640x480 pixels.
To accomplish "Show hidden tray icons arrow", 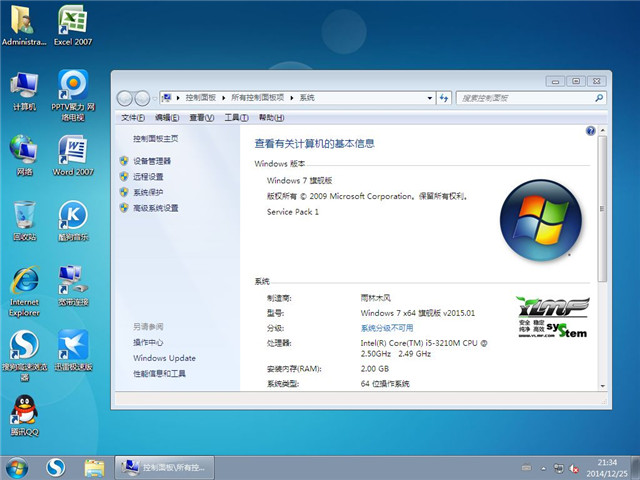I will [x=543, y=469].
